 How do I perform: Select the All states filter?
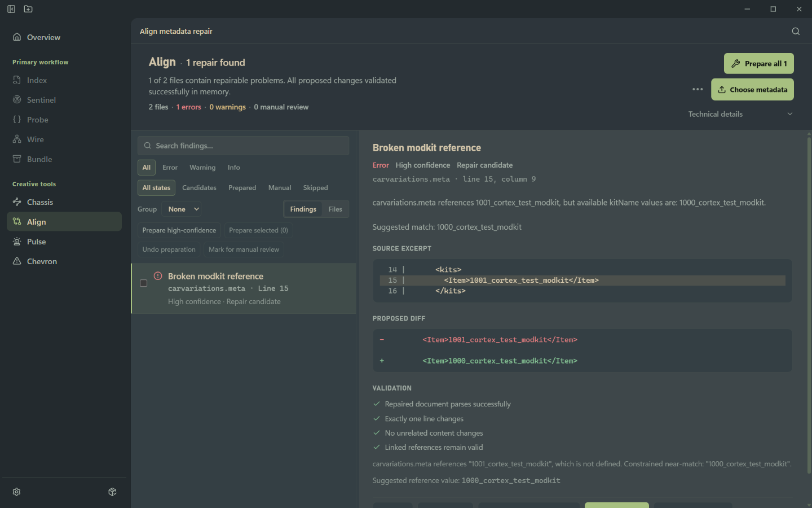[x=156, y=188]
